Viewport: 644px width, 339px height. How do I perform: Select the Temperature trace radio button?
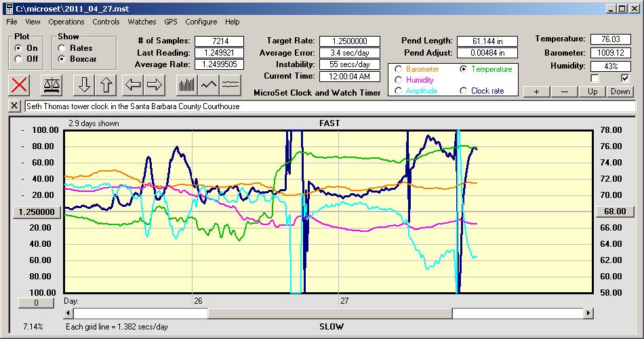[x=463, y=69]
